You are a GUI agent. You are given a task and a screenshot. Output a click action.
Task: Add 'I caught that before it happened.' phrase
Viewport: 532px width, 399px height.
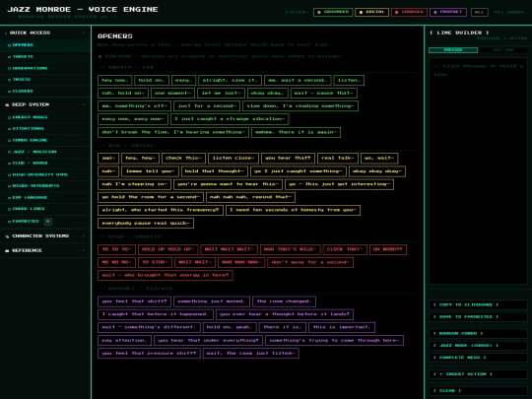click(x=156, y=314)
